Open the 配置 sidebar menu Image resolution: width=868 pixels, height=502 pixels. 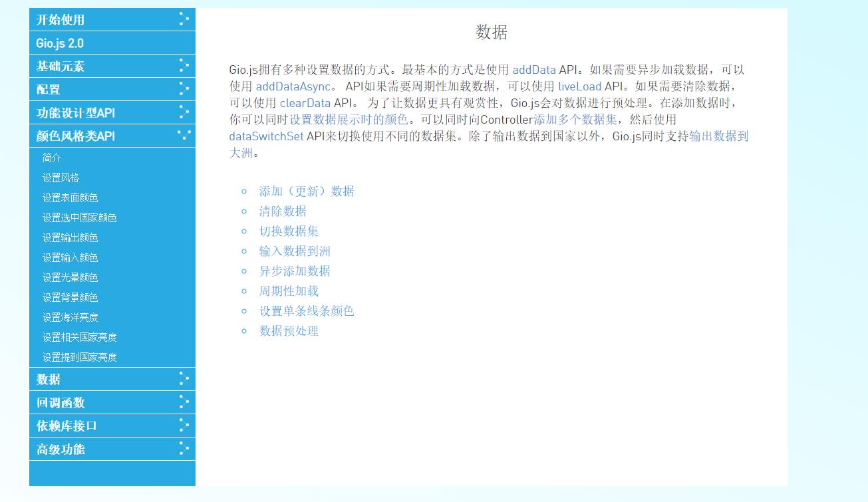112,89
